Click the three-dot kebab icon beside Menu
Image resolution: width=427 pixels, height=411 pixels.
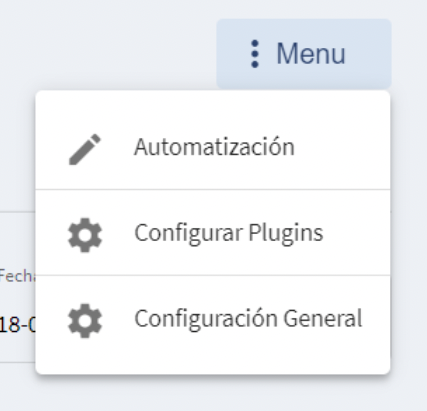tap(254, 54)
